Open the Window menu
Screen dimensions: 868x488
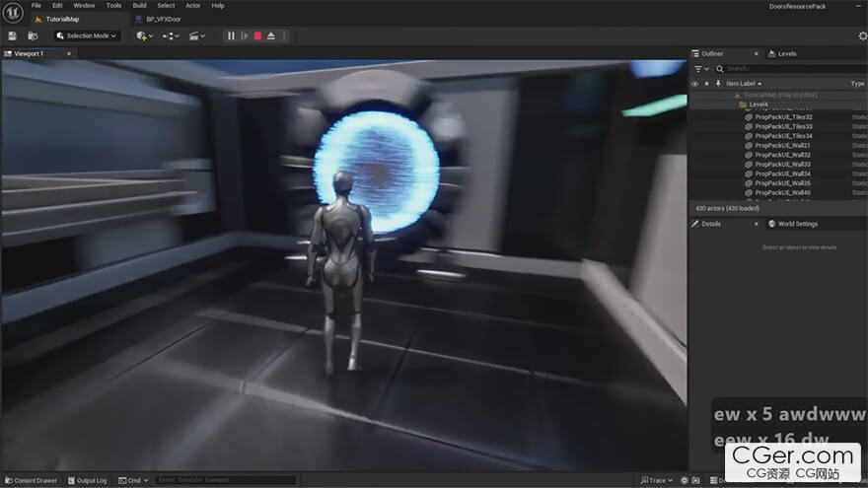(84, 6)
